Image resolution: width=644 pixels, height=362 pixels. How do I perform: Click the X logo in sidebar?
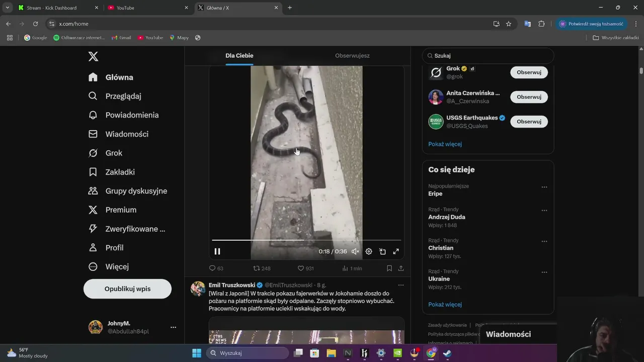click(x=93, y=56)
